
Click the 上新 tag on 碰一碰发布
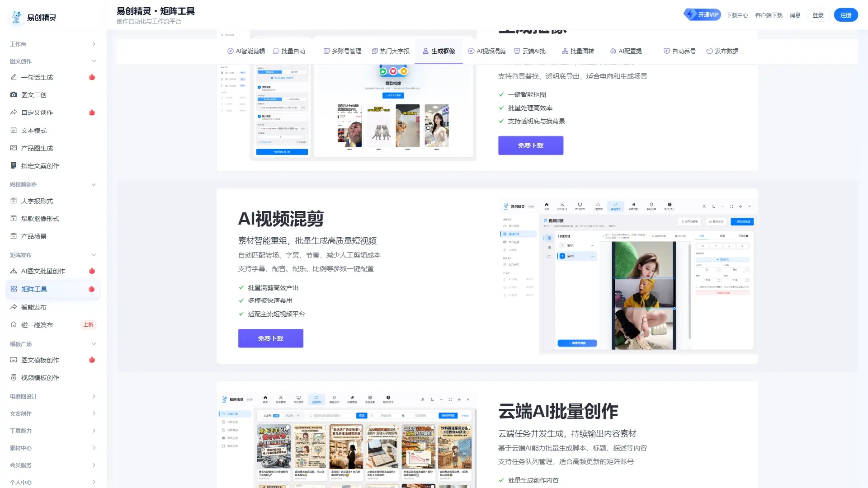tap(88, 325)
